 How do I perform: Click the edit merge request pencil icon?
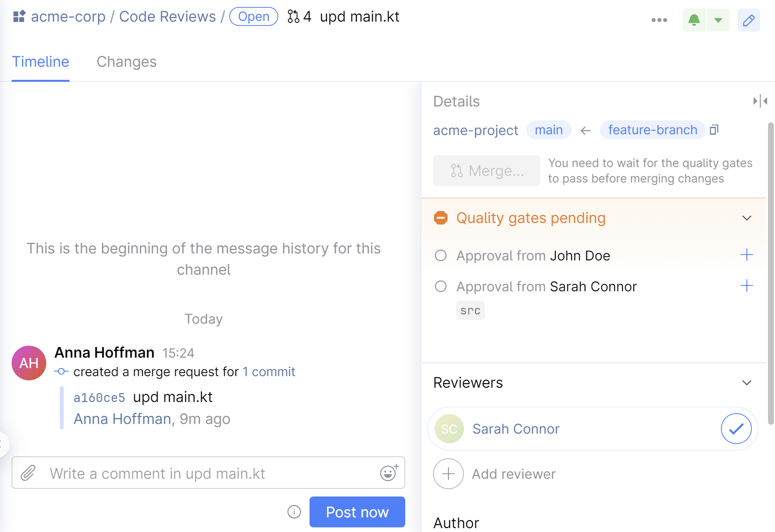(x=749, y=20)
